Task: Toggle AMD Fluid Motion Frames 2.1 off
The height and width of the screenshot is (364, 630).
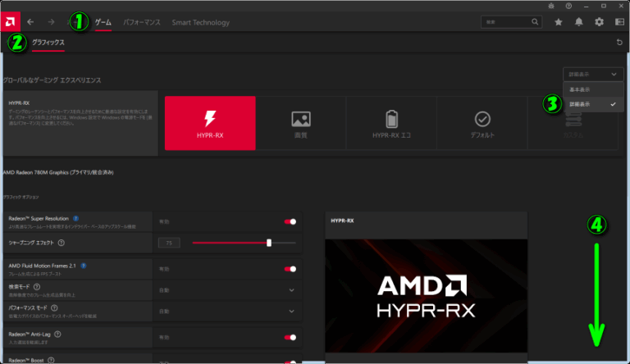Action: [x=290, y=268]
